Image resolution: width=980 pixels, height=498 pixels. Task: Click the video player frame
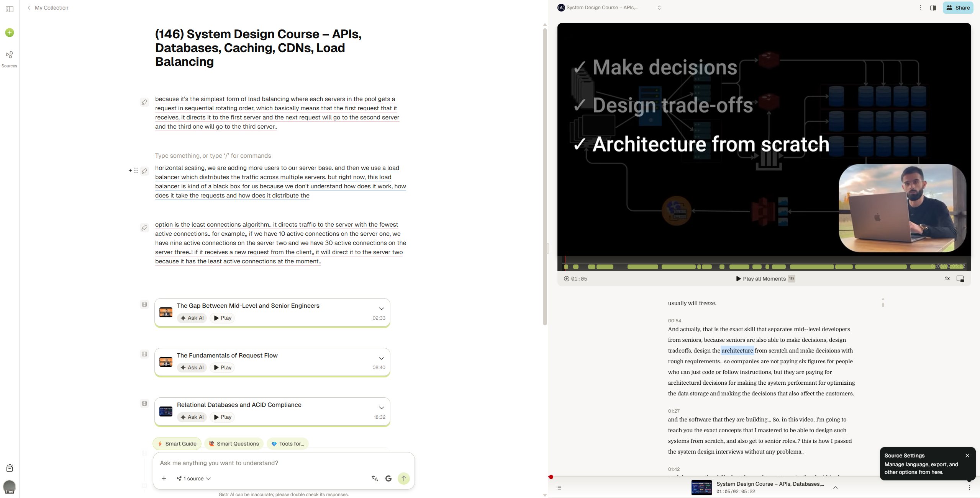pos(764,139)
